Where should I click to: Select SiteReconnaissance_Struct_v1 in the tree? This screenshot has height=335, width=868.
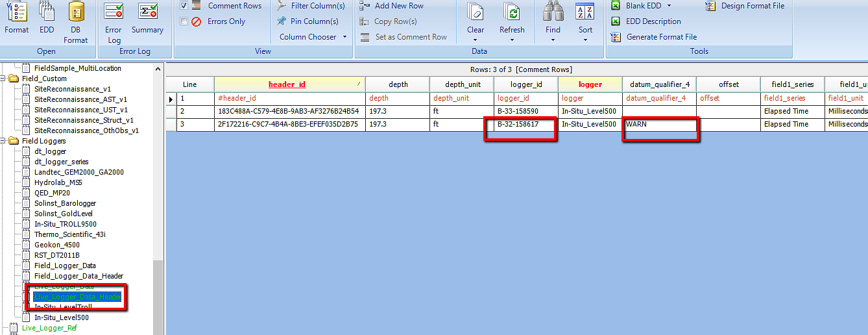coord(84,120)
